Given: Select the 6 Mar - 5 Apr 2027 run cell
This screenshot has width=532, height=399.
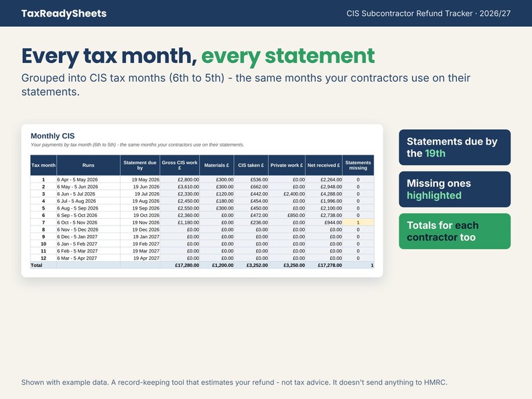Looking at the screenshot, I should [x=88, y=258].
